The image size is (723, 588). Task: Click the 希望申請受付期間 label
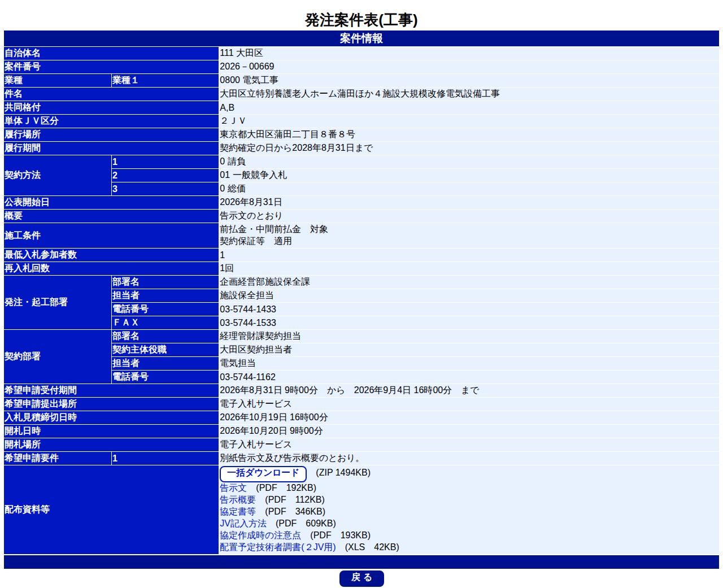pos(41,390)
